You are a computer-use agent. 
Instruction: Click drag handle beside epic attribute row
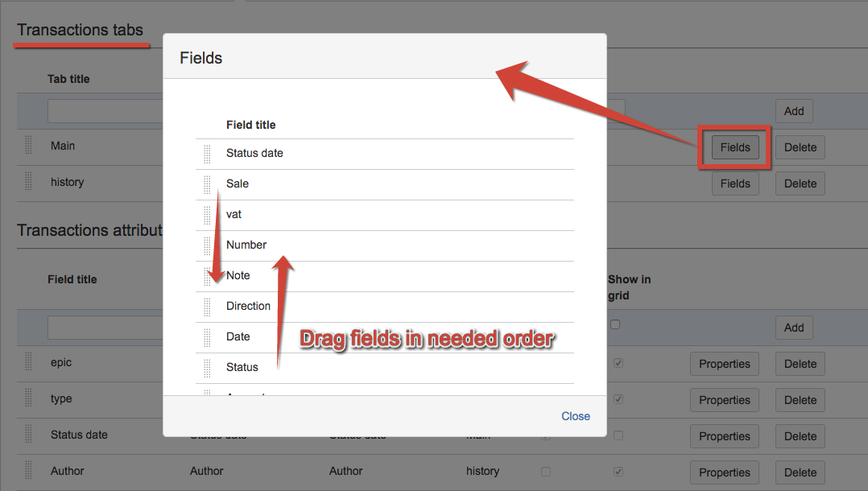(x=28, y=362)
